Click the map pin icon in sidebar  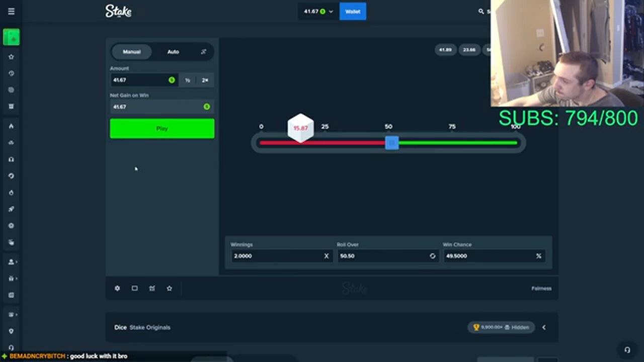click(x=11, y=331)
